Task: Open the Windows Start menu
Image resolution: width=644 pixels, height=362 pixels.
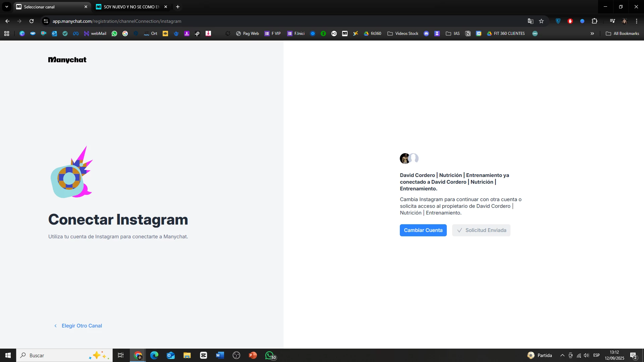Action: (x=8, y=355)
